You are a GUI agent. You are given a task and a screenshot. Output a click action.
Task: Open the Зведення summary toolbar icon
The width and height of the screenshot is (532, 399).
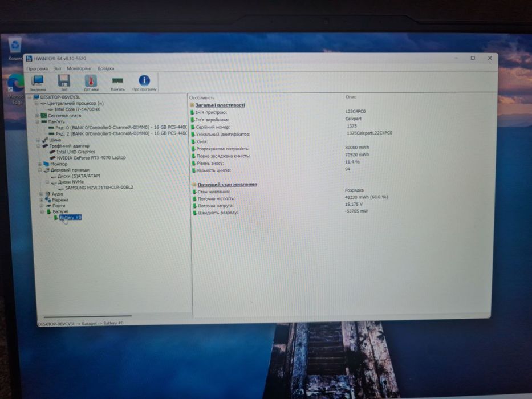tap(38, 83)
